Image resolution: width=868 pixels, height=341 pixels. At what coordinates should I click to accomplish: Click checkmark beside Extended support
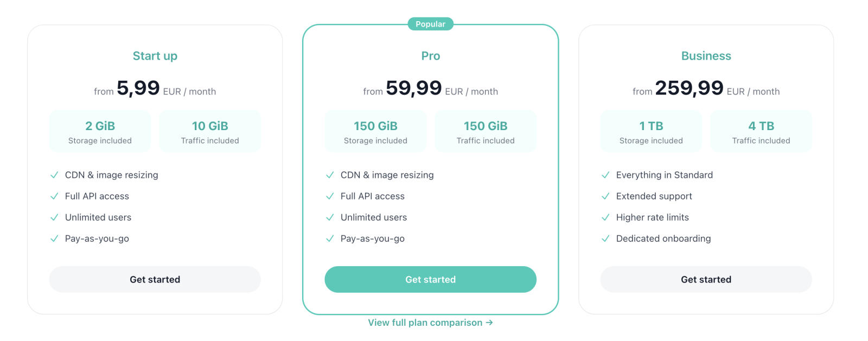click(x=605, y=196)
